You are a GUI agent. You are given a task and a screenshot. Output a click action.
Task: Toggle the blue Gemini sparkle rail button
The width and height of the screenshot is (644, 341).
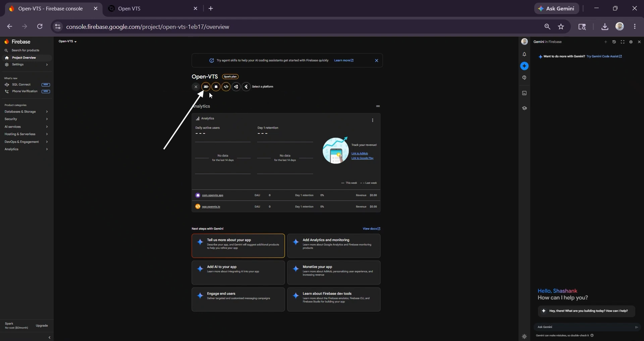click(525, 66)
